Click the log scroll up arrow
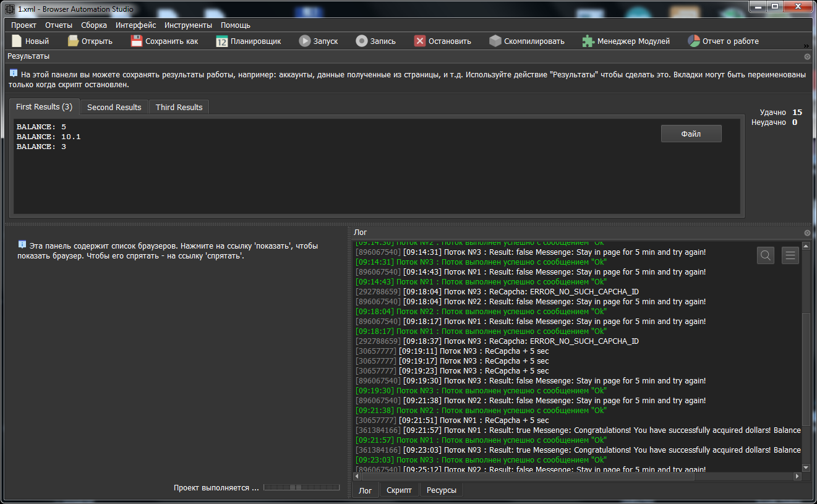This screenshot has width=817, height=504. (x=806, y=246)
